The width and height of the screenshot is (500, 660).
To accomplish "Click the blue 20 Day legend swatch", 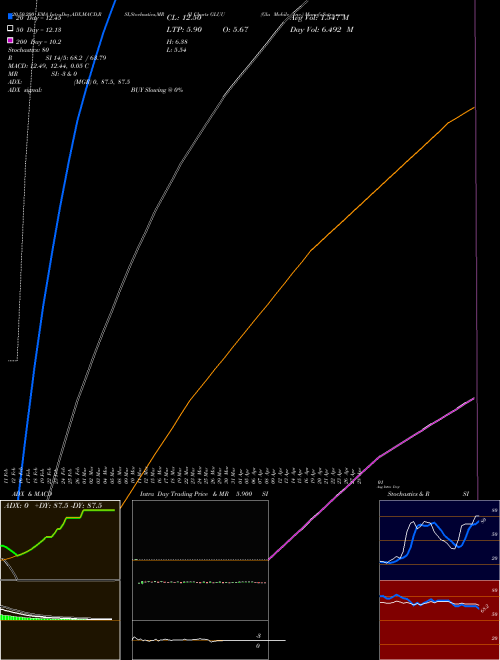I will coord(10,17).
